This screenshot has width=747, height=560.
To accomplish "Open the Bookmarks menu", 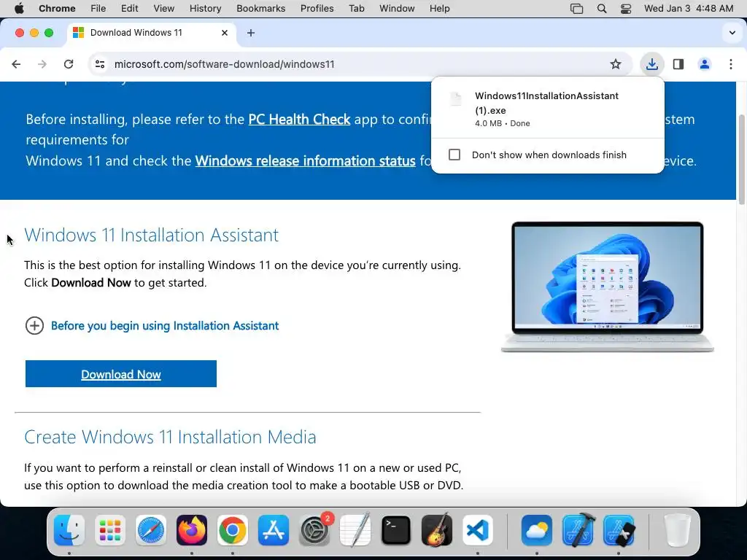I will pos(261,9).
